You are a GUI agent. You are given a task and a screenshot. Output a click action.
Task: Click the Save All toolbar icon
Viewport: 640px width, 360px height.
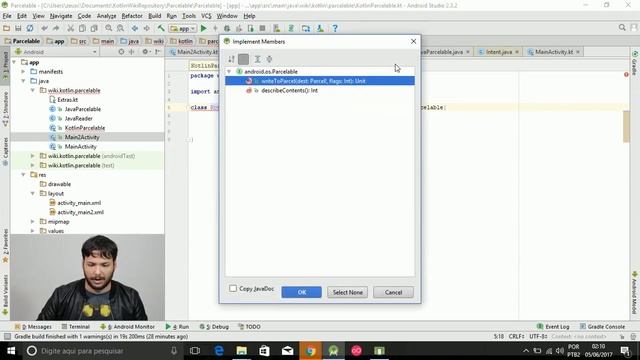[x=18, y=28]
